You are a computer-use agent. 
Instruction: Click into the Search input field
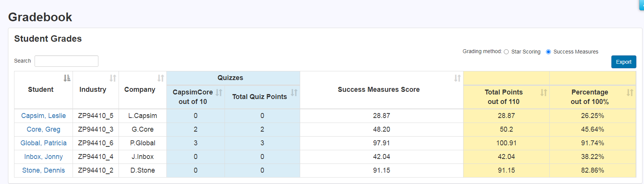click(x=66, y=61)
